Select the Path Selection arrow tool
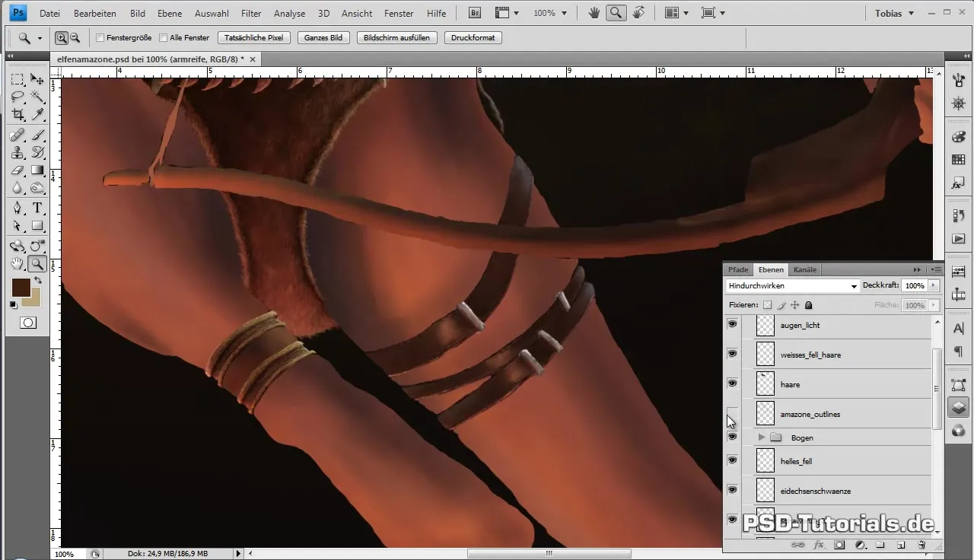974x560 pixels. click(x=18, y=226)
